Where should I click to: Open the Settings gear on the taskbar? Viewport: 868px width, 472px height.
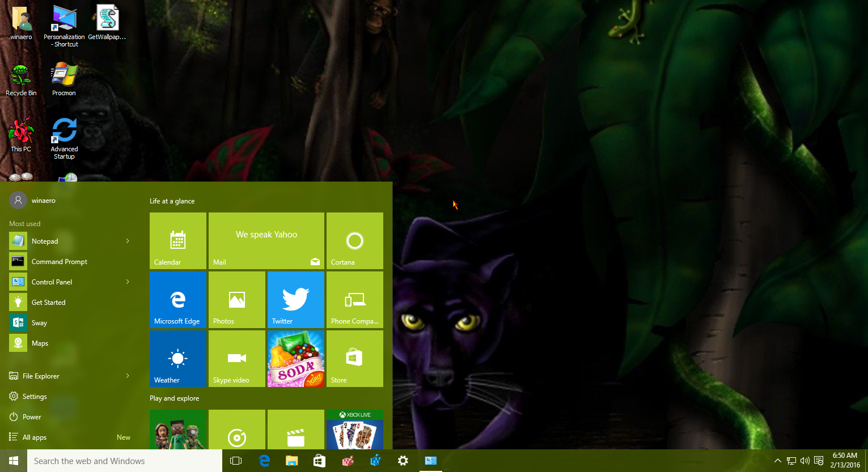403,461
